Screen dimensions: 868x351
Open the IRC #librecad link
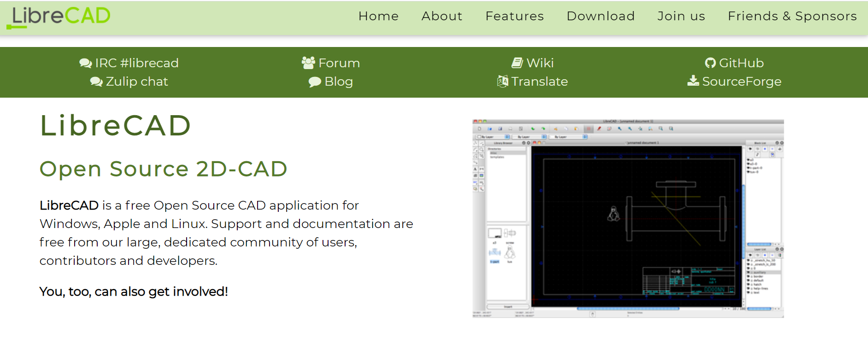click(137, 63)
